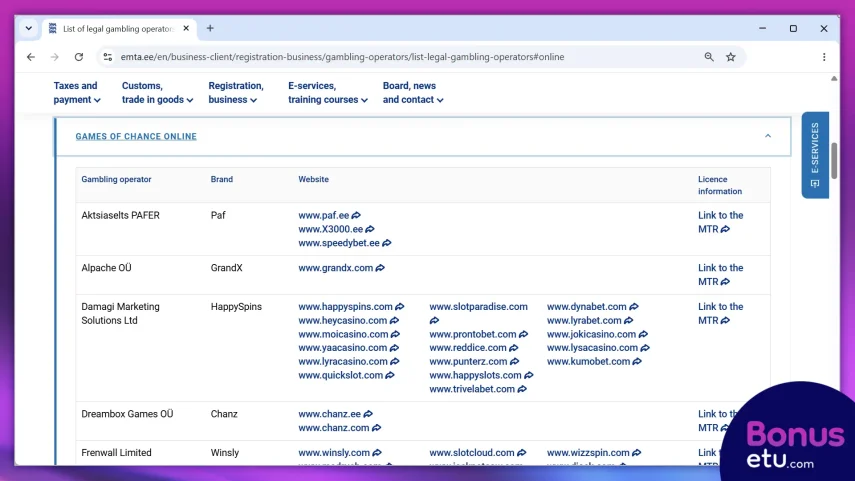Open a new browser tab
855x481 pixels.
(210, 28)
